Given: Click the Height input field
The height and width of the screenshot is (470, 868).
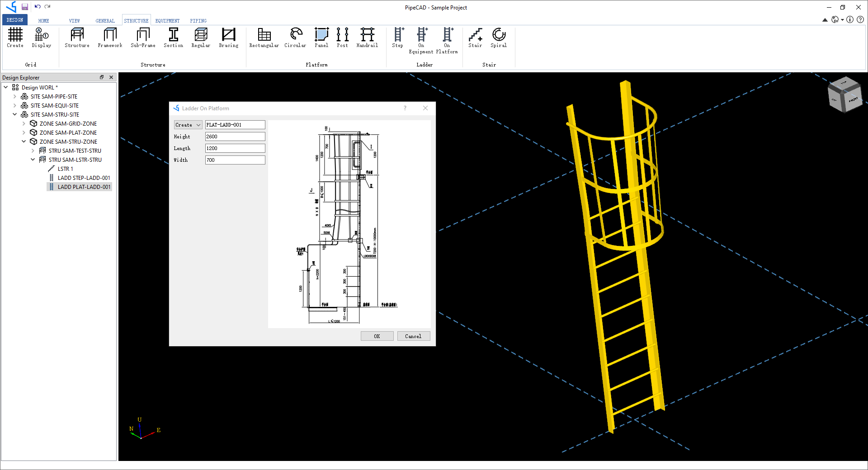Looking at the screenshot, I should pyautogui.click(x=234, y=136).
